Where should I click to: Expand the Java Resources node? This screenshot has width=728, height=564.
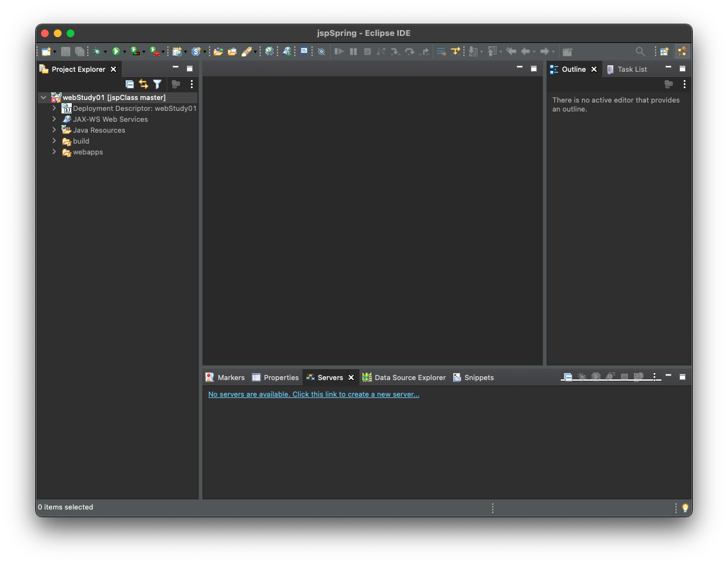(x=54, y=130)
